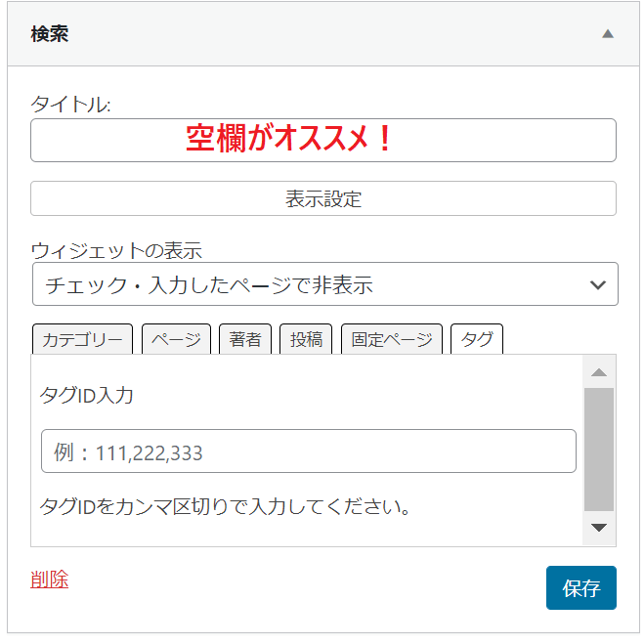Switch to the 固定ページ tab
The width and height of the screenshot is (644, 644).
pyautogui.click(x=392, y=339)
